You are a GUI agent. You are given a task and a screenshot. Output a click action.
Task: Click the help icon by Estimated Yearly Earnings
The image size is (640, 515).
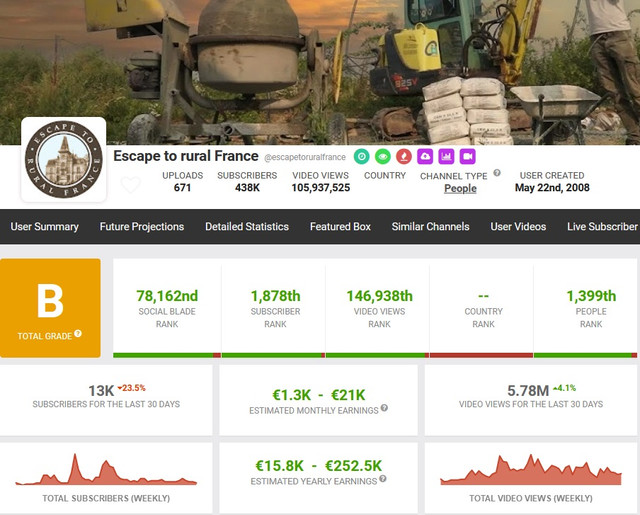coord(382,478)
